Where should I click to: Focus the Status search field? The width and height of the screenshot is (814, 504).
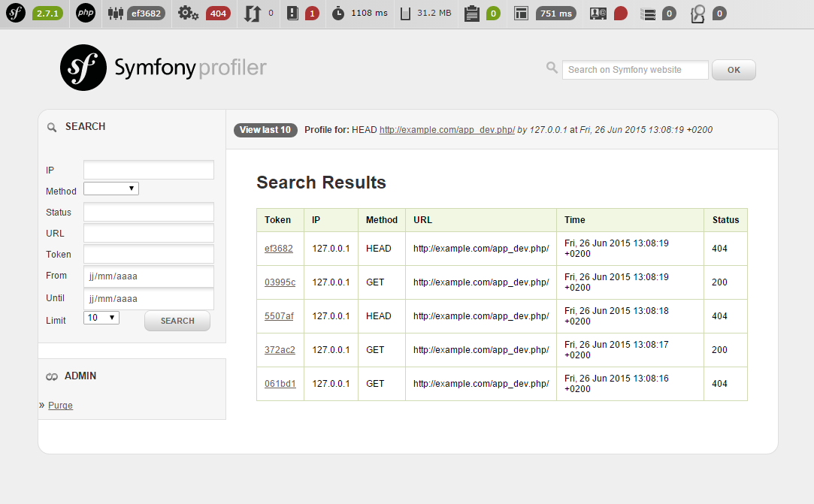(149, 212)
